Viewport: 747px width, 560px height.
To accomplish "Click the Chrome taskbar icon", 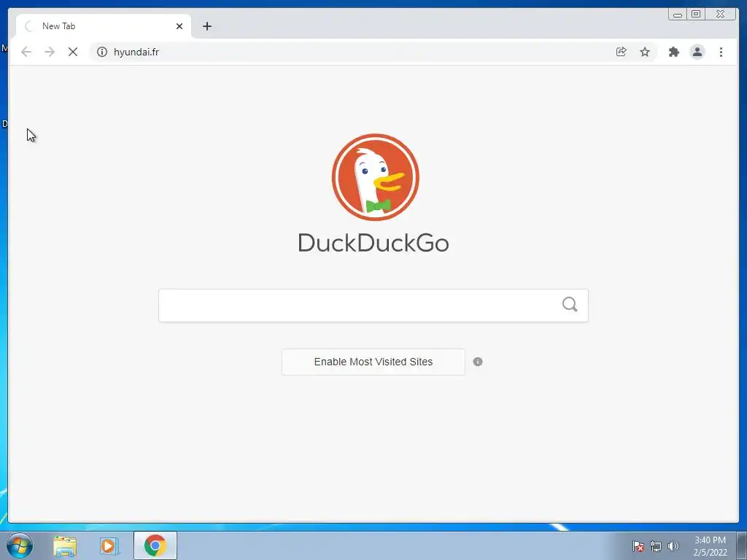I will 155,545.
